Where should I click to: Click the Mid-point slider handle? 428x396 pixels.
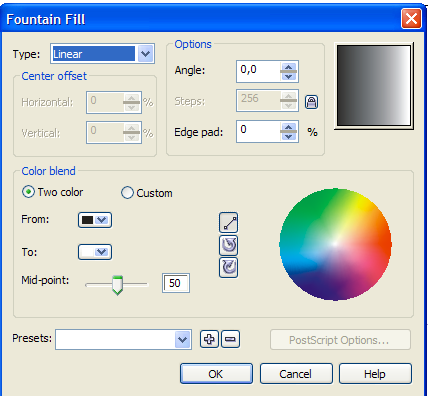pos(117,285)
